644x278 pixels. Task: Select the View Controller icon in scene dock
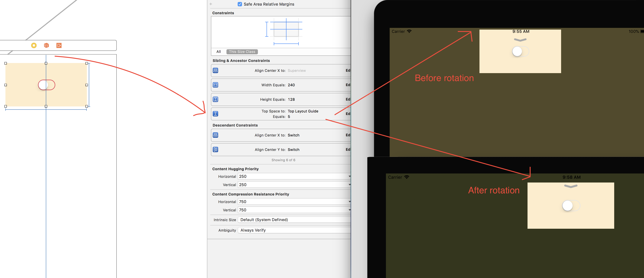point(34,45)
